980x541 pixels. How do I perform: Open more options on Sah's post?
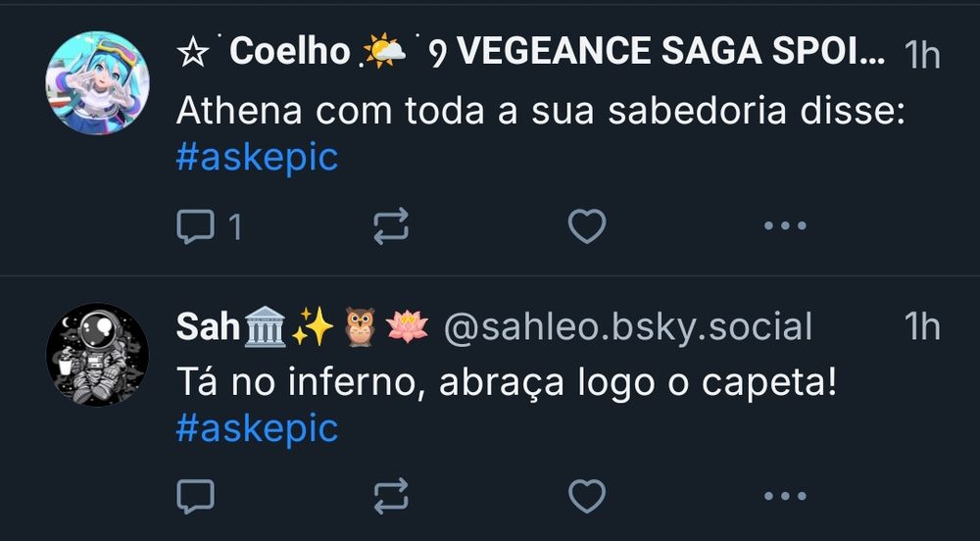[x=785, y=496]
